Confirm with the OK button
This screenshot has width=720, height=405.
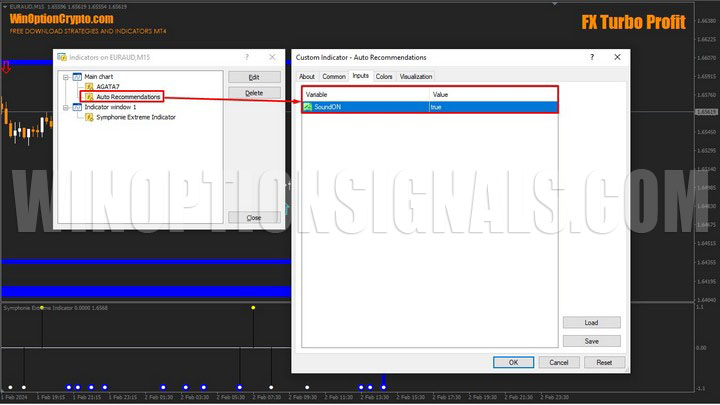pos(513,362)
